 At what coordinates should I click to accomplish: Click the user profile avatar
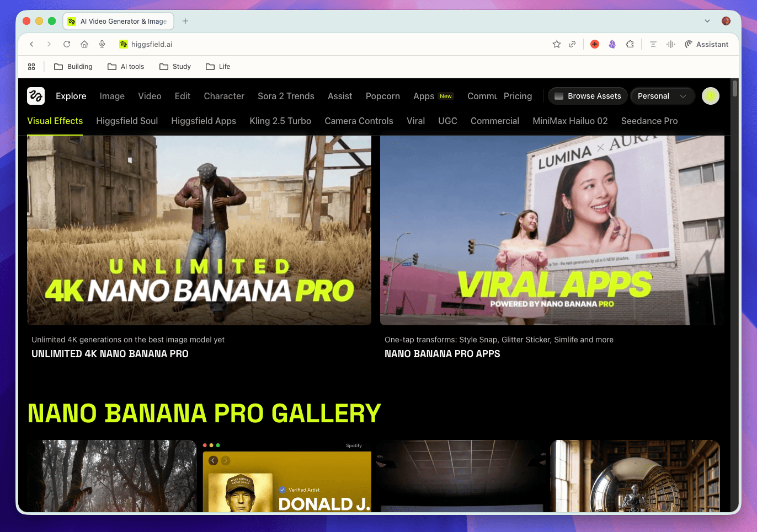point(710,96)
